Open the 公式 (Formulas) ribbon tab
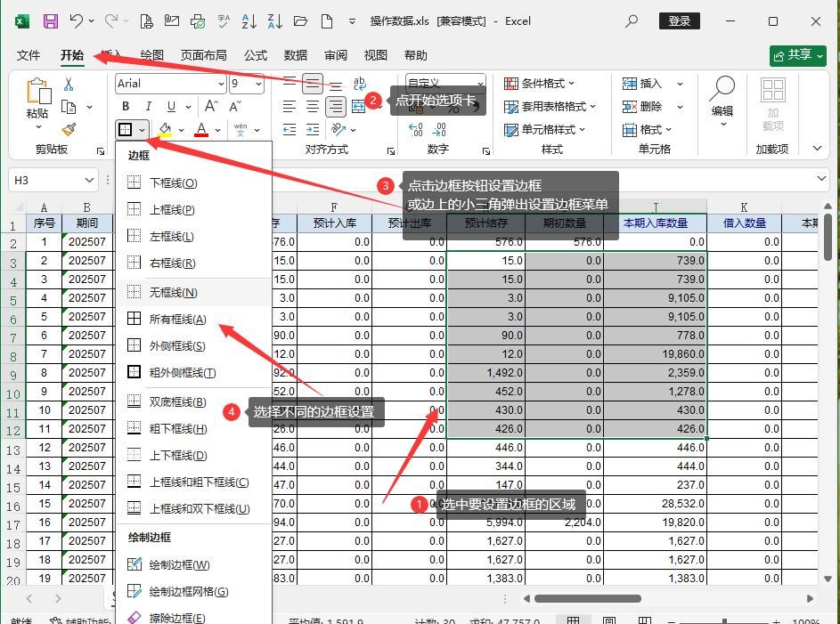This screenshot has height=624, width=840. pos(256,55)
